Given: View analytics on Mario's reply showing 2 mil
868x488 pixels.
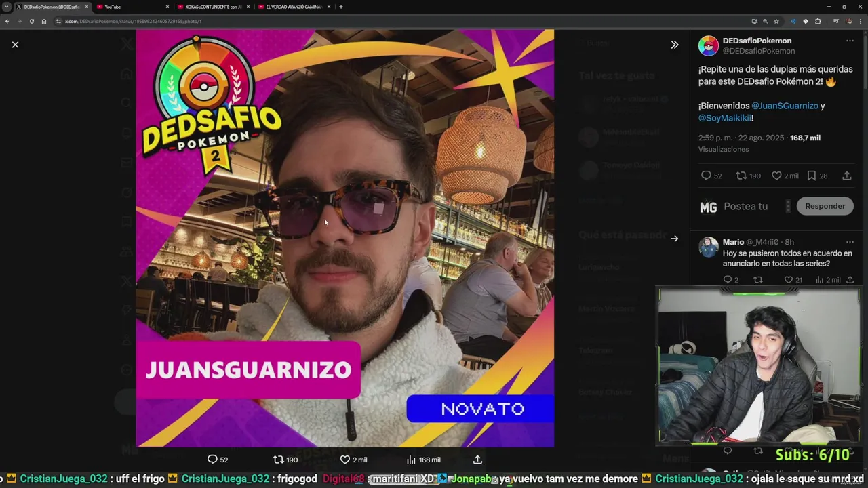Looking at the screenshot, I should point(820,280).
